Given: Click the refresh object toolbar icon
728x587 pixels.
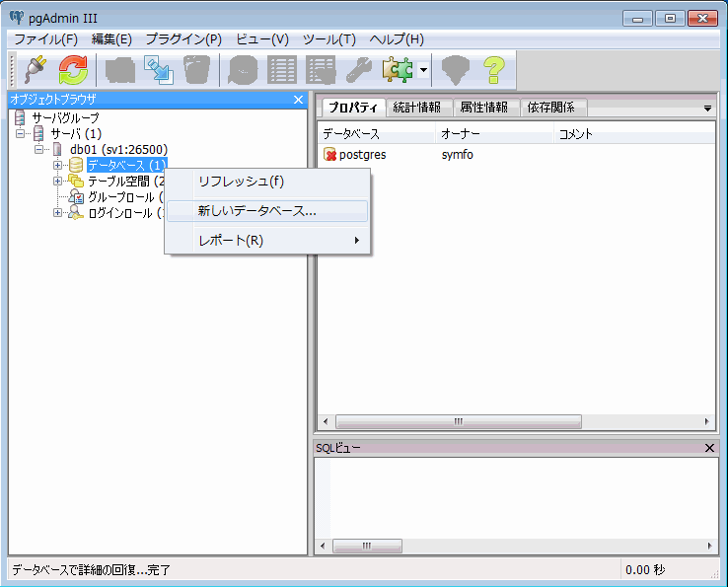Looking at the screenshot, I should (x=73, y=70).
